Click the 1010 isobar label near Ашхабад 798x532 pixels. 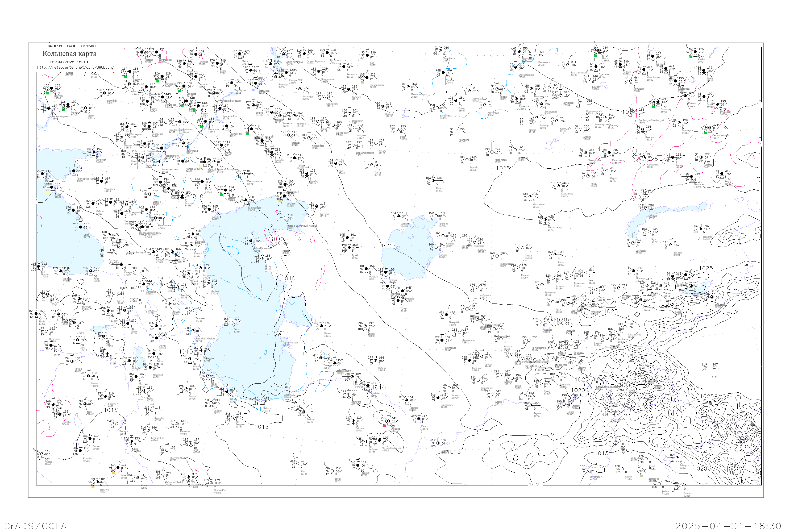[x=379, y=388]
